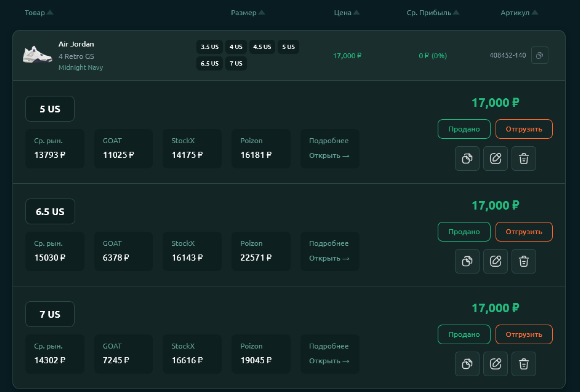This screenshot has height=392, width=580.
Task: Mark the 6.5 US pair as Продано
Action: pyautogui.click(x=464, y=232)
